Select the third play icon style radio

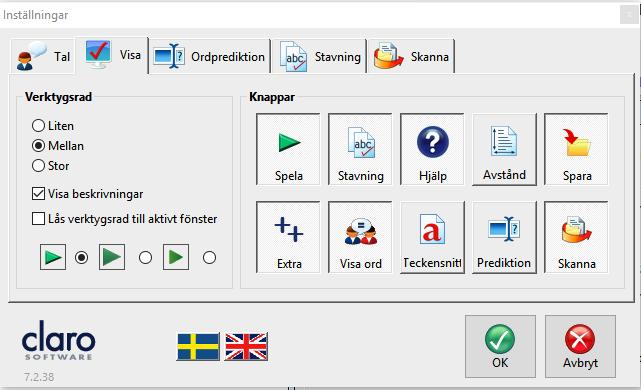pyautogui.click(x=209, y=258)
